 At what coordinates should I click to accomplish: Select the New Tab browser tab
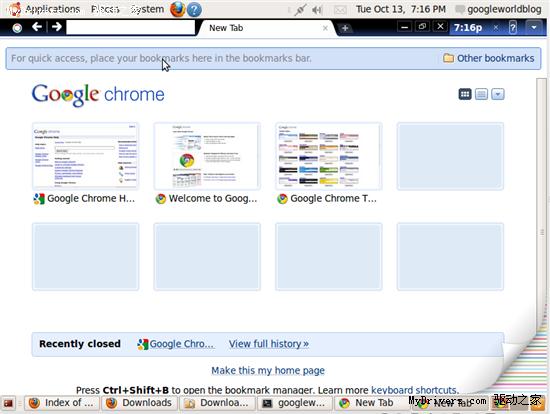(267, 28)
